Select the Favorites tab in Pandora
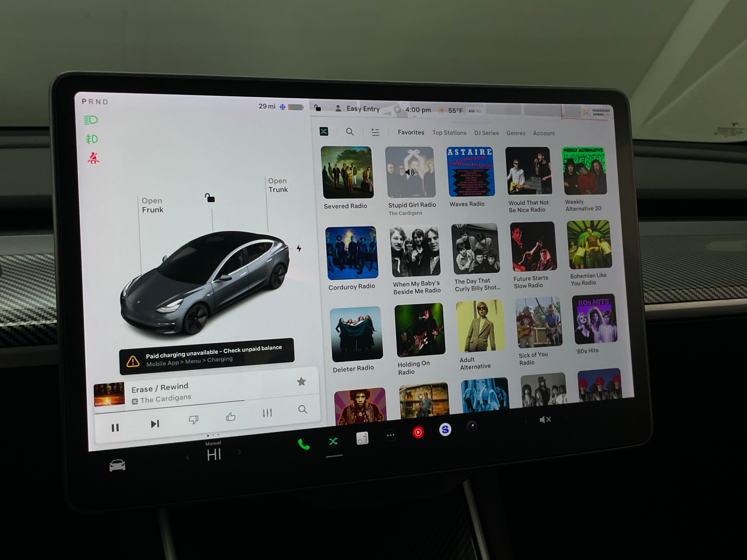The image size is (747, 560). pyautogui.click(x=410, y=132)
